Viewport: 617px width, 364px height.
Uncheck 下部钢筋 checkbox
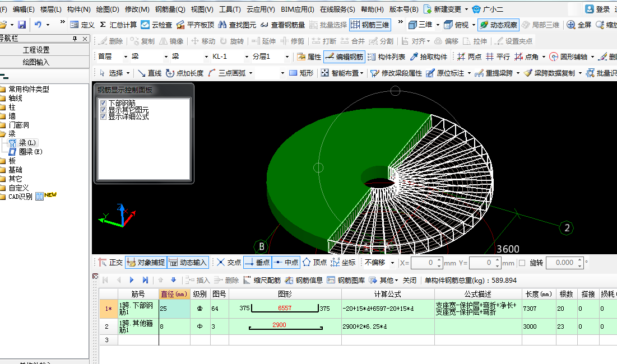point(103,103)
